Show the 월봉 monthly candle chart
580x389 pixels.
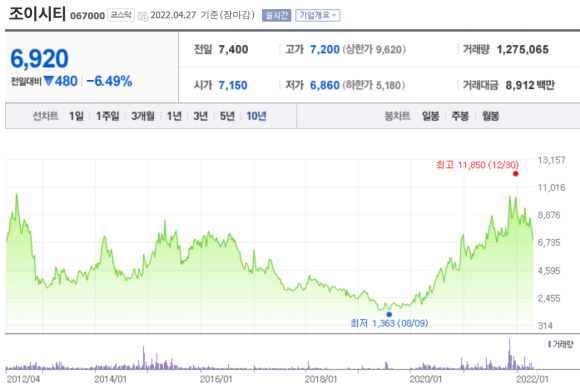490,116
